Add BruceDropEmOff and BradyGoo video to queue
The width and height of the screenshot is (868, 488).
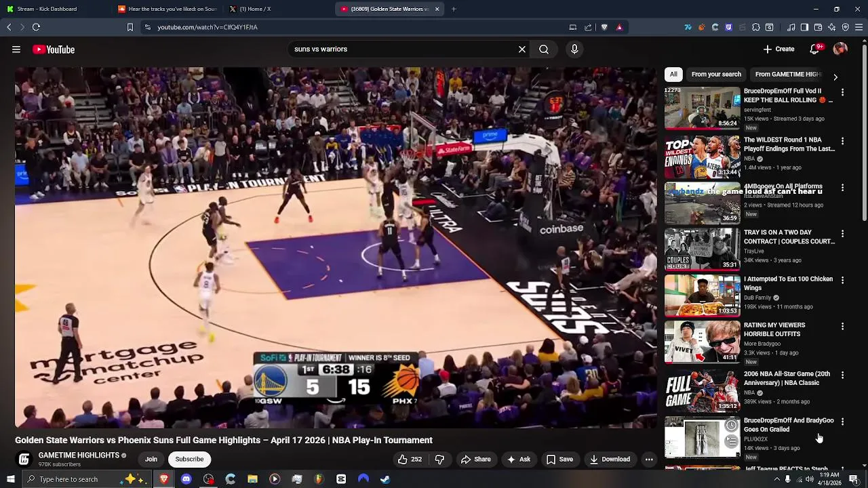(x=731, y=441)
